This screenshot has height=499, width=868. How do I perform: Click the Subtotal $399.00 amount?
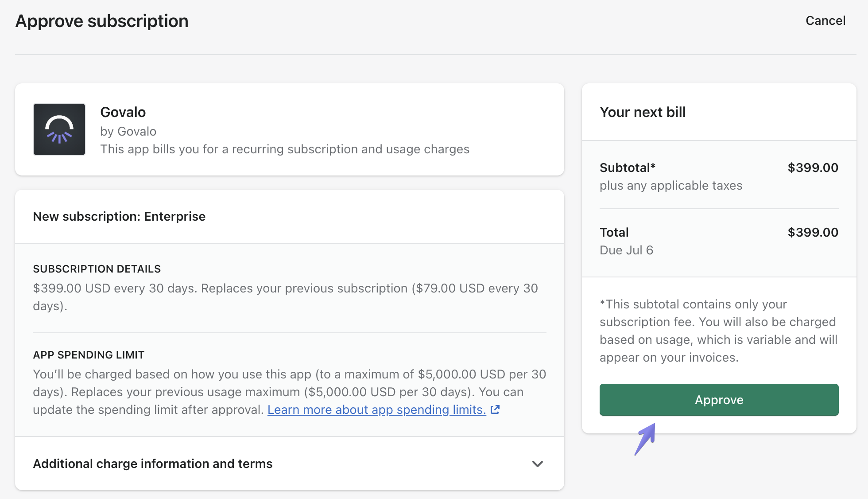click(x=813, y=168)
